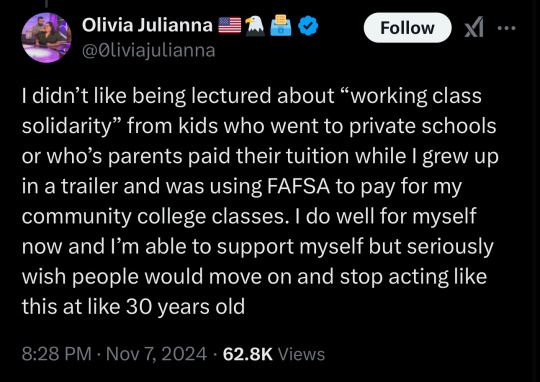The width and height of the screenshot is (540, 382).
Task: Open Olivia Julianna's profile picture
Action: click(46, 37)
